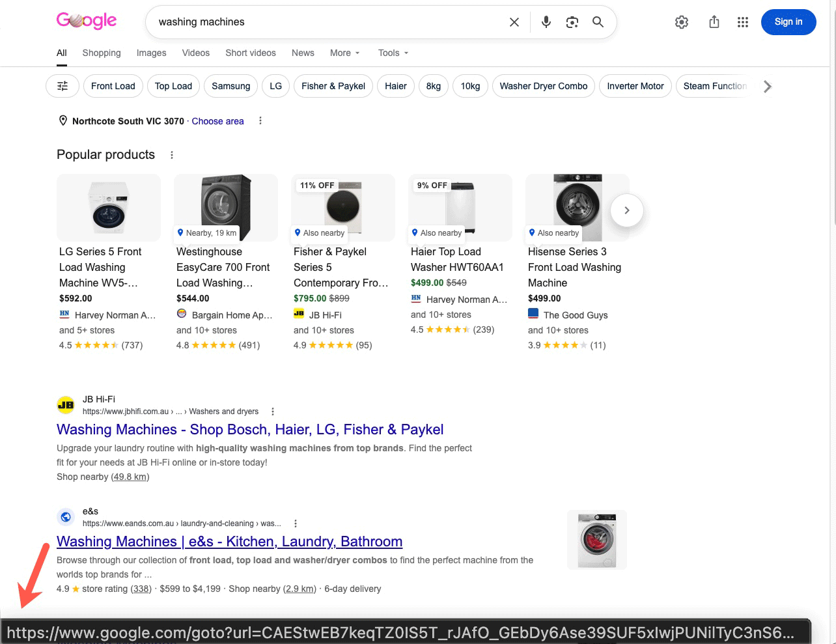
Task: Click the 49.8 km distance link
Action: click(x=130, y=477)
